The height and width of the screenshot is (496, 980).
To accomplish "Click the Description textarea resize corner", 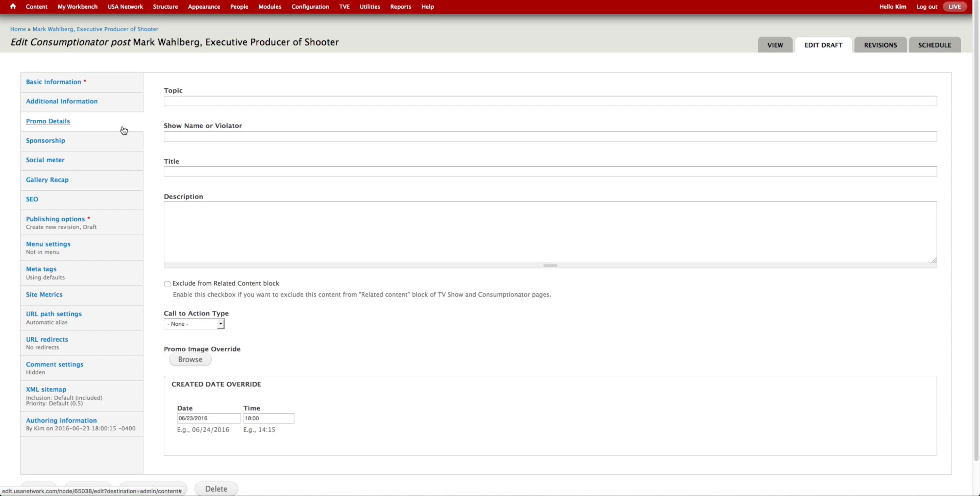I will [934, 260].
